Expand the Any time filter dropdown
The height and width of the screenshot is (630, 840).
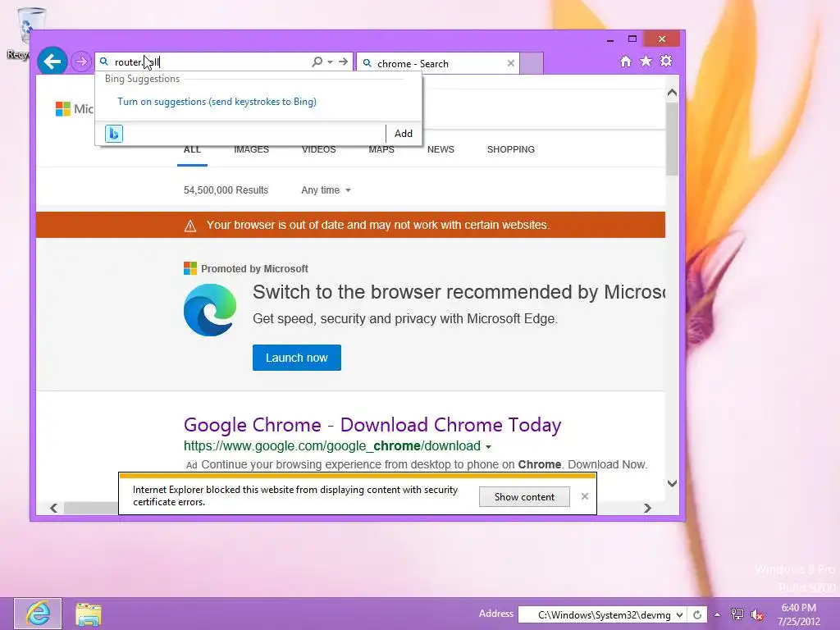326,190
